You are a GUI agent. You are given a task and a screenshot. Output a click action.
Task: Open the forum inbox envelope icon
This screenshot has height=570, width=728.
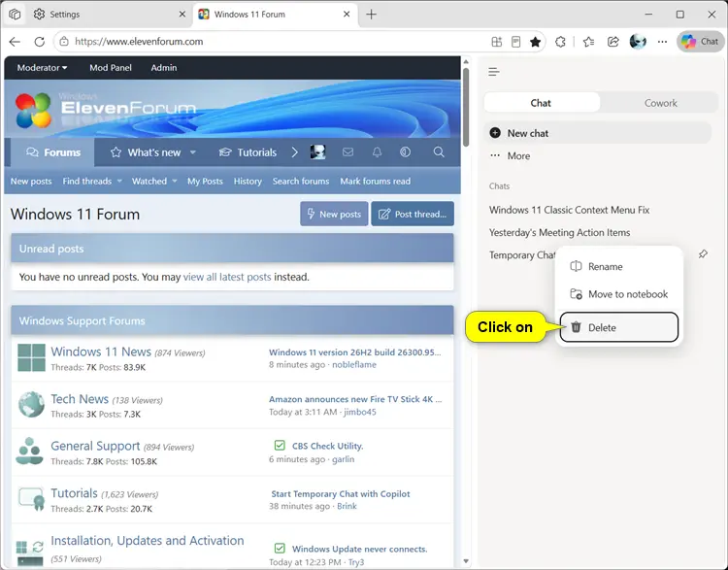click(347, 151)
